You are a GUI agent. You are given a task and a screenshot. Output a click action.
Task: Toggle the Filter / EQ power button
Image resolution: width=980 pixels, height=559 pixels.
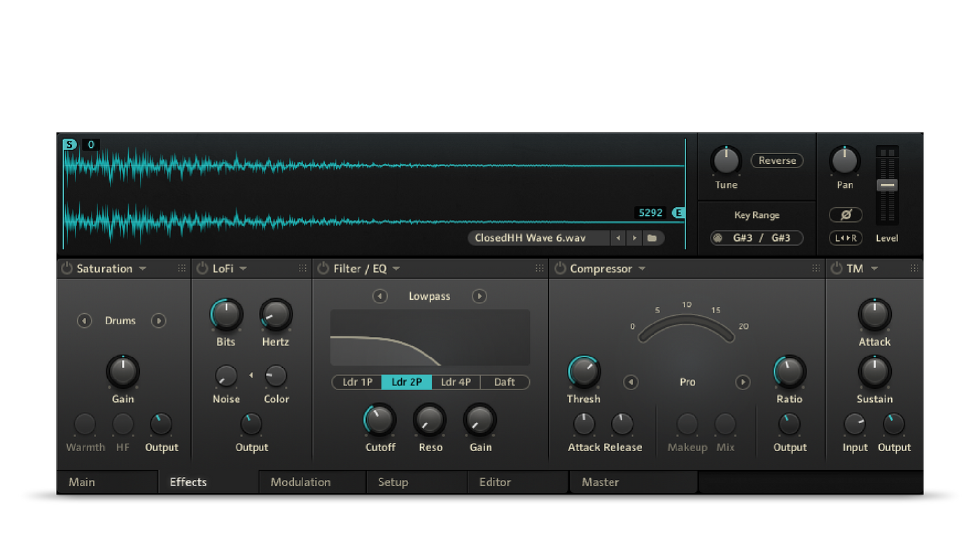point(323,268)
